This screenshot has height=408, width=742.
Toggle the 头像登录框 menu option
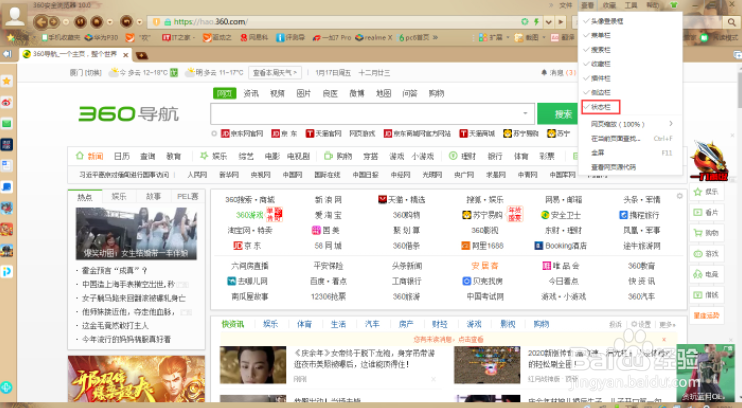coord(630,21)
